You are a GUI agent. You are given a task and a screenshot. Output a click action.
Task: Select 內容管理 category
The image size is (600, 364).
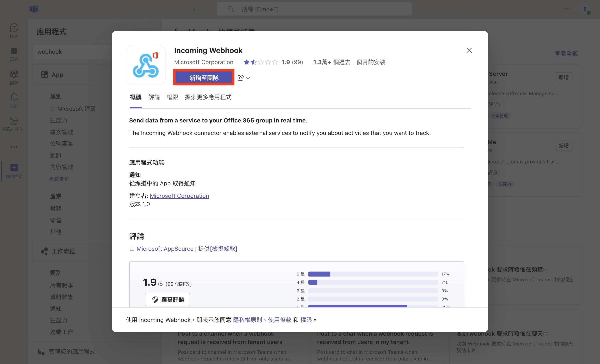click(62, 167)
